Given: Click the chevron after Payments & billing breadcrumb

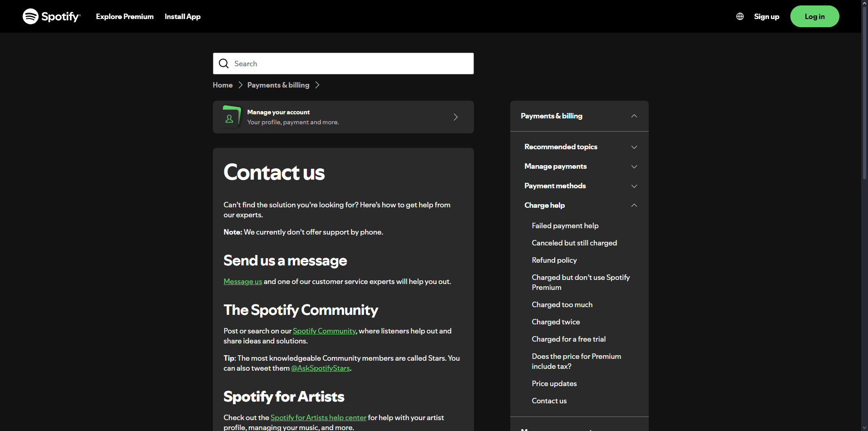Looking at the screenshot, I should point(317,85).
